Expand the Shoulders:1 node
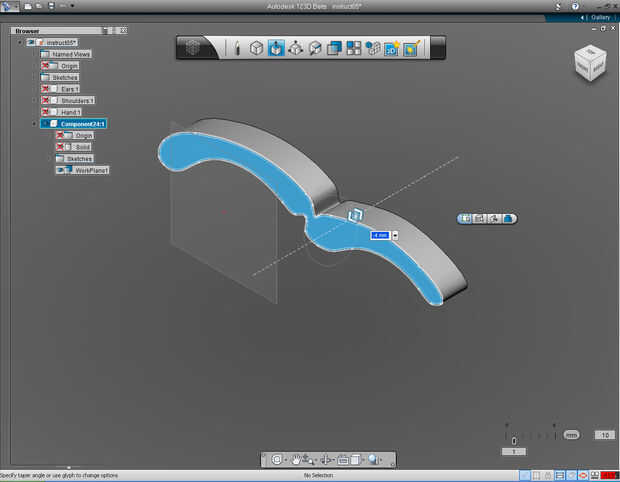 tap(35, 100)
